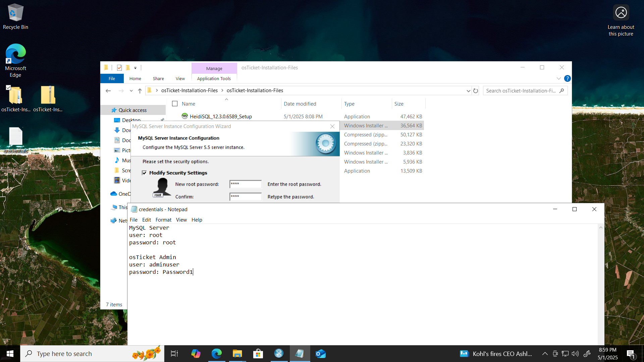This screenshot has width=644, height=362.
Task: Click the Confirm password field
Action: click(246, 196)
